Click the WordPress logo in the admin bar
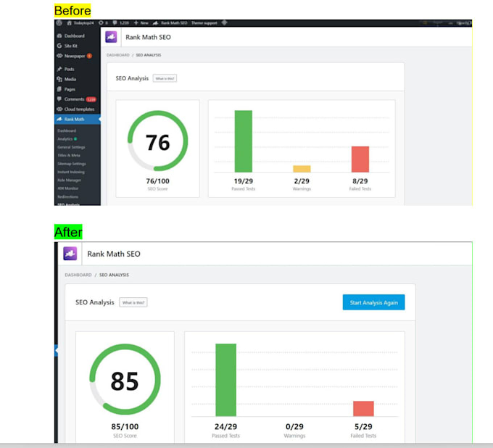 click(x=59, y=23)
